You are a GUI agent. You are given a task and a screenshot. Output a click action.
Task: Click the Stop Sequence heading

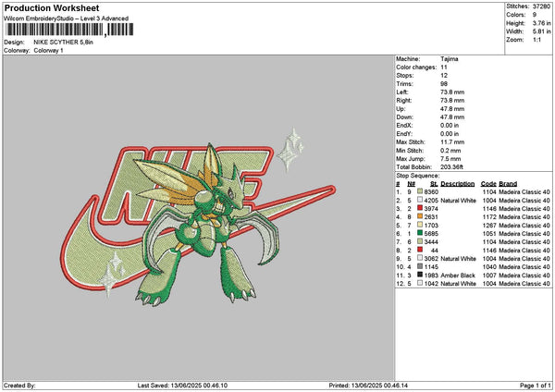pos(418,176)
